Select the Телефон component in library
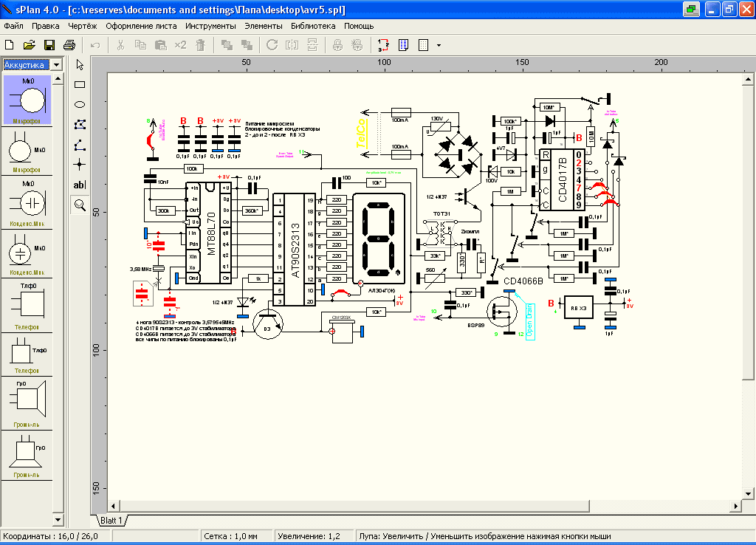Image resolution: width=756 pixels, height=545 pixels. tap(27, 303)
